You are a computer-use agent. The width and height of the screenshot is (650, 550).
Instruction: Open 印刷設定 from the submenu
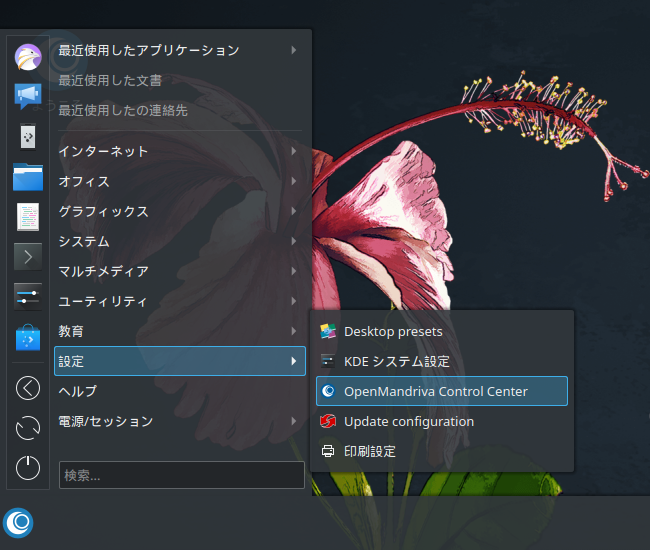pos(442,451)
